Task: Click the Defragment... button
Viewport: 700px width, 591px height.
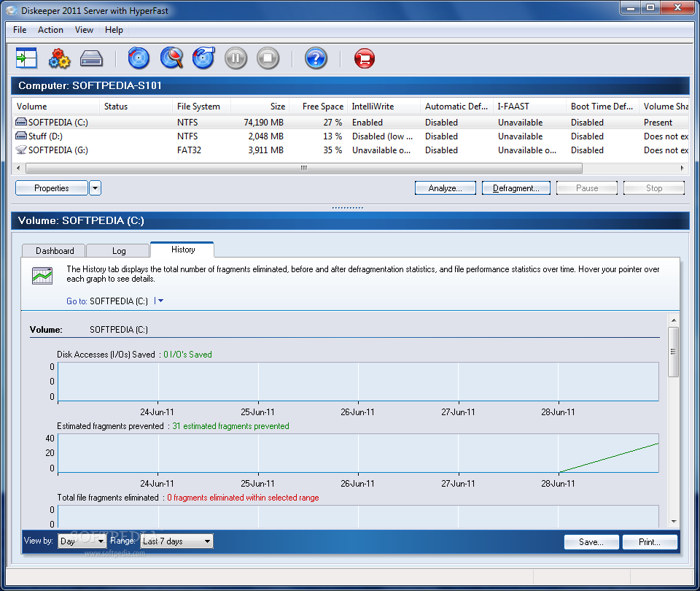Action: pyautogui.click(x=516, y=188)
